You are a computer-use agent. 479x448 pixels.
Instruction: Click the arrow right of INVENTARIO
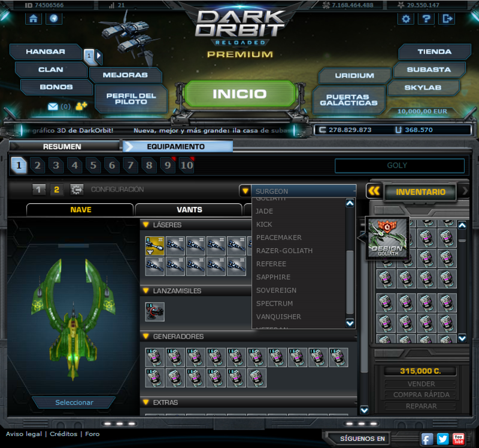465,191
